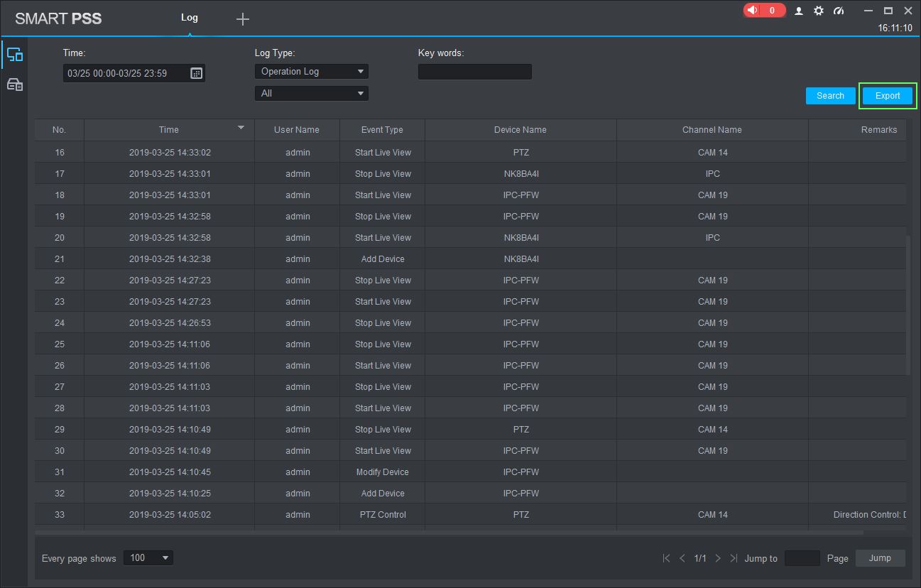Click the Search button
The height and width of the screenshot is (588, 921).
coord(830,95)
